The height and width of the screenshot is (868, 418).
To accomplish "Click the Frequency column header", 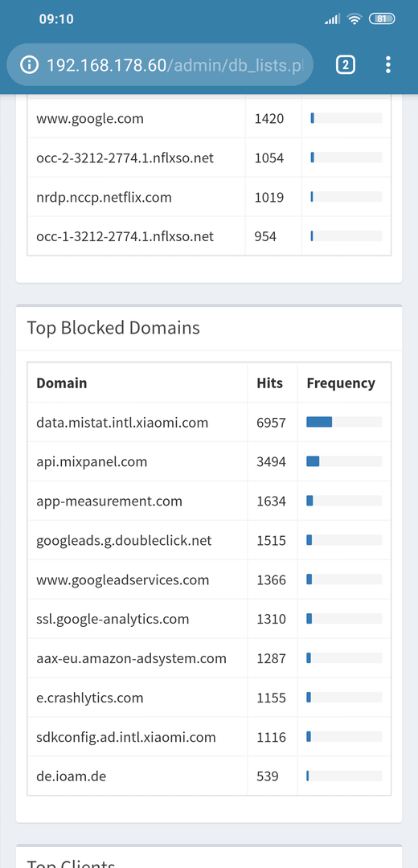I will [341, 383].
